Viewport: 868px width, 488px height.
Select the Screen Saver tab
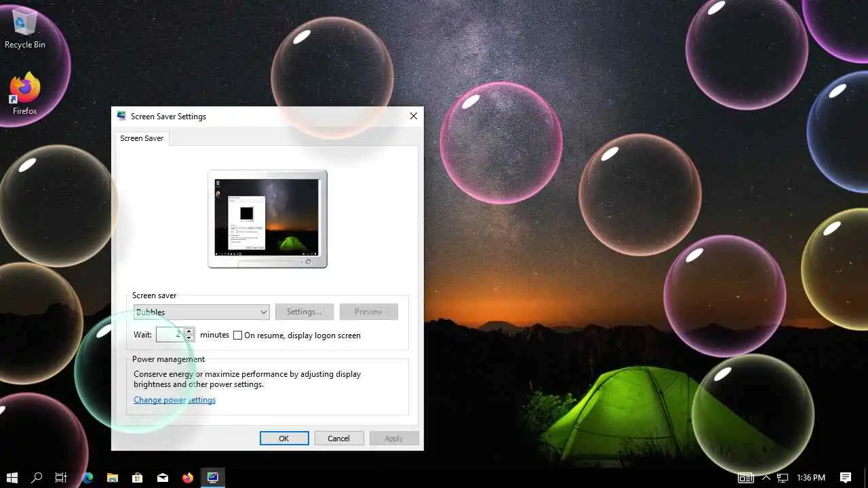pos(142,138)
